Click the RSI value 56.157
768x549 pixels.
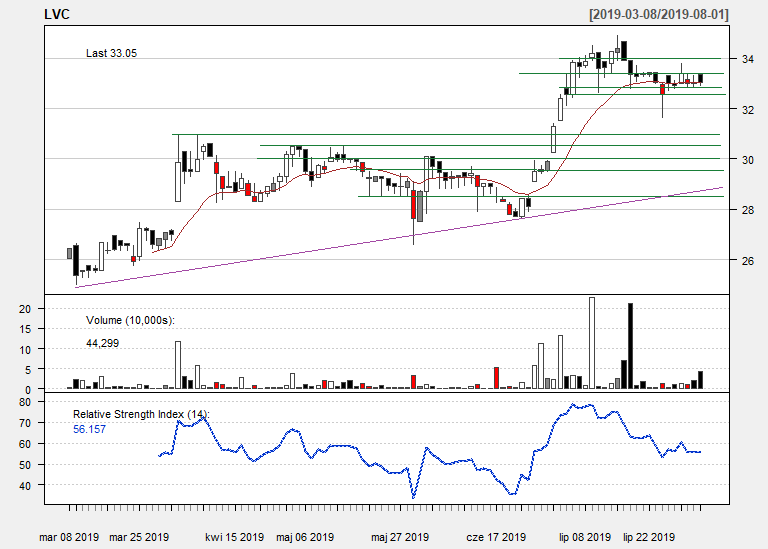point(89,430)
